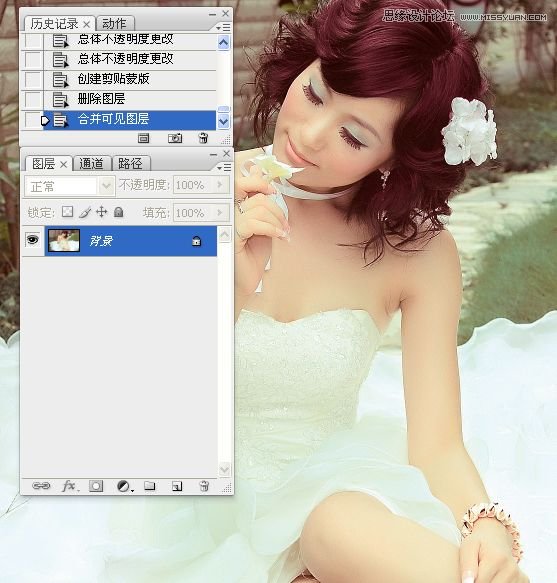Create new snapshot with the camera icon
Viewport: 557px width, 583px height.
[x=175, y=138]
